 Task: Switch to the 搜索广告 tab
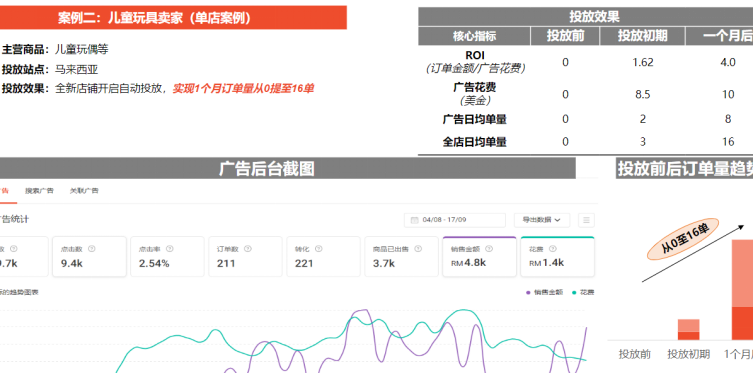pos(39,191)
